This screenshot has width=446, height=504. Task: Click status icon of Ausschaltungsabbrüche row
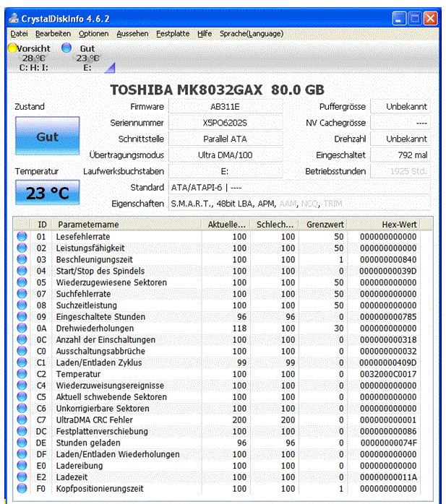pos(22,351)
